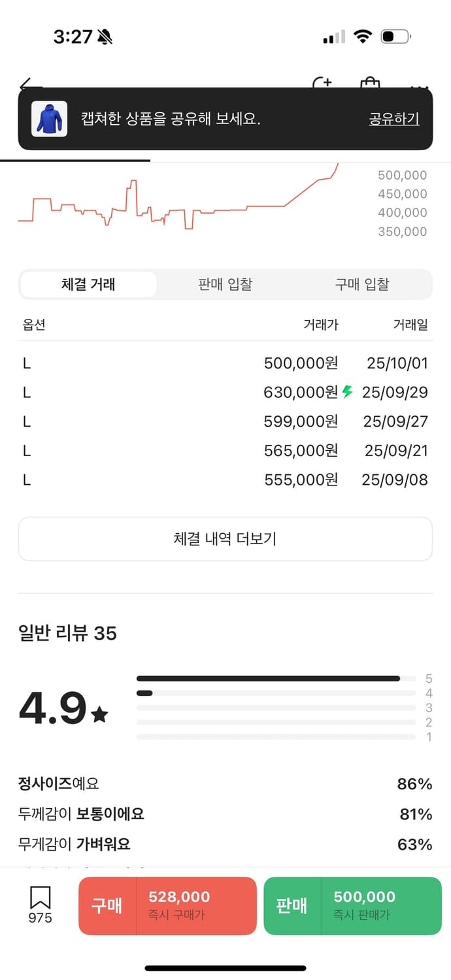Screen dimensions: 451x980
Task: Switch to the 체결 거래 tab
Action: coord(88,284)
